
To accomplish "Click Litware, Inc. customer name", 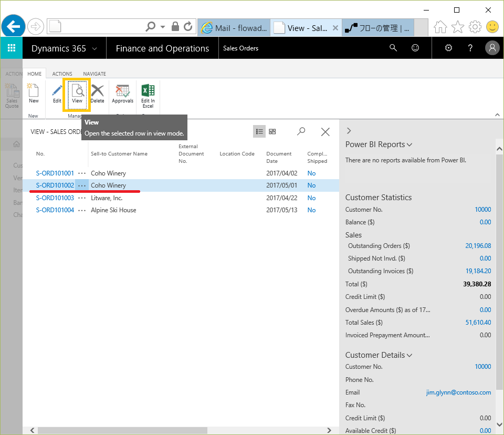I will 107,198.
